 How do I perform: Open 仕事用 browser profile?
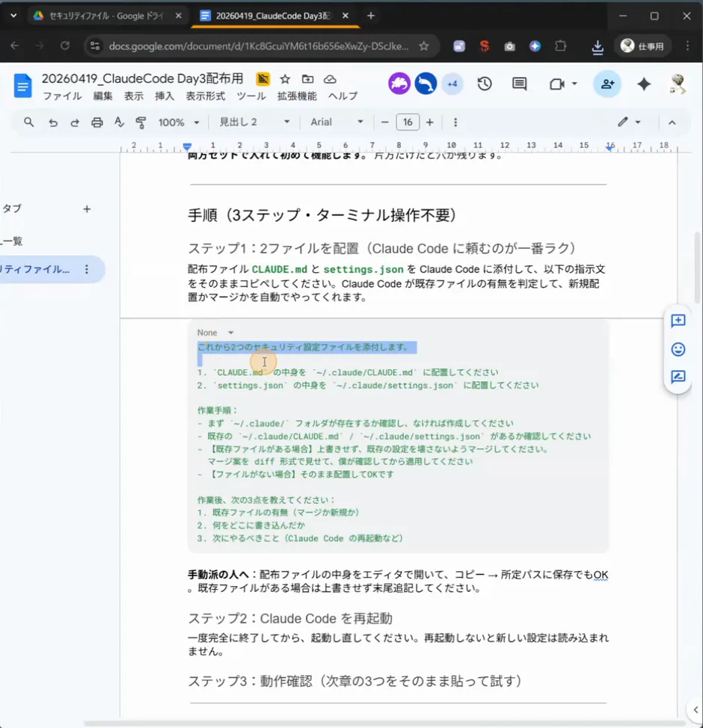[x=642, y=46]
